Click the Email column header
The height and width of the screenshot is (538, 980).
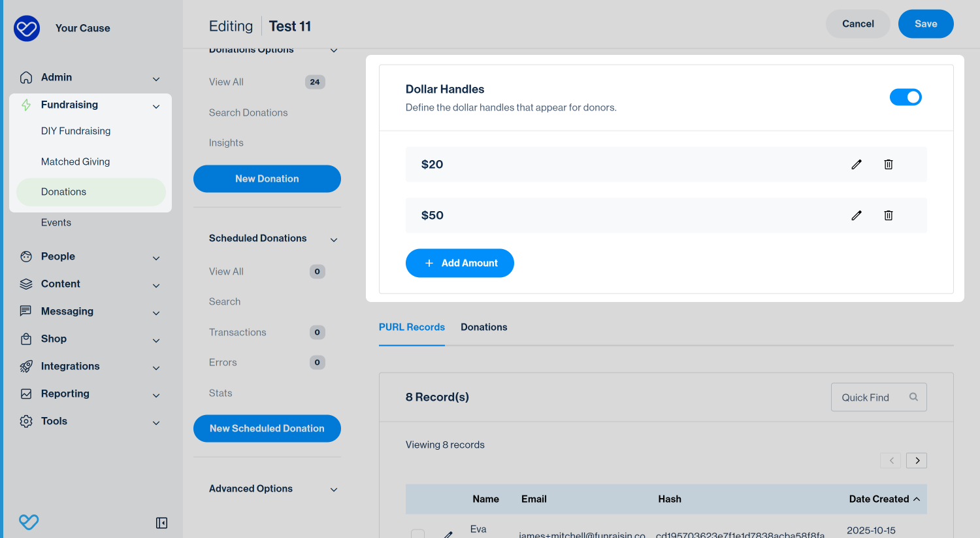(x=534, y=499)
